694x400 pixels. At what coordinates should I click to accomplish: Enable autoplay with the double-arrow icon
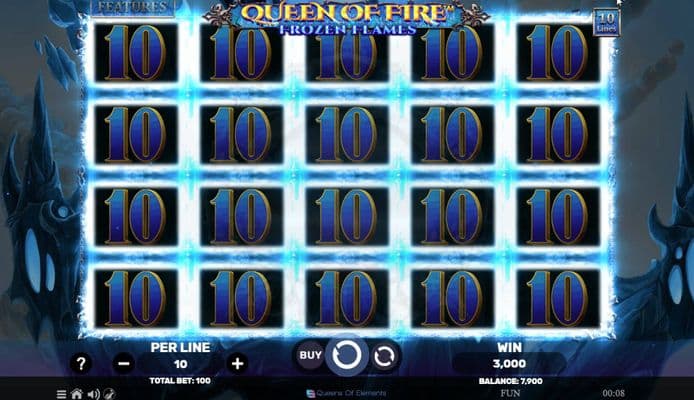pos(384,356)
